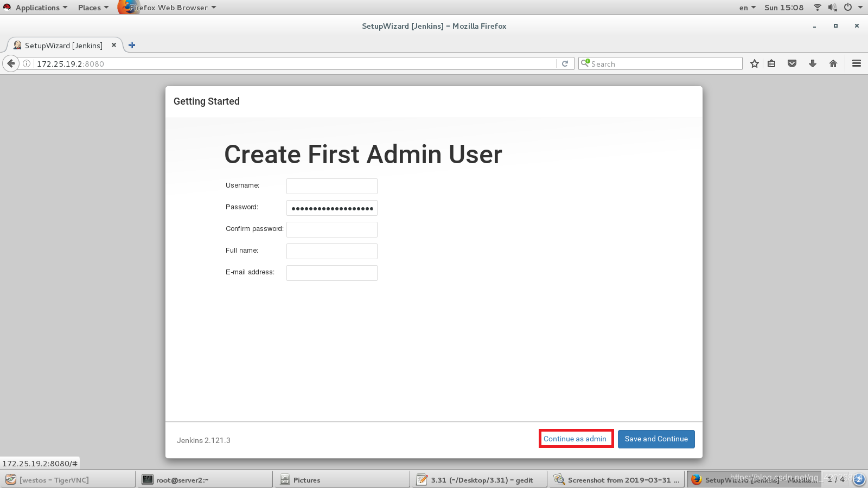This screenshot has height=488, width=868.
Task: Click the search engine magnifier icon
Action: 585,63
